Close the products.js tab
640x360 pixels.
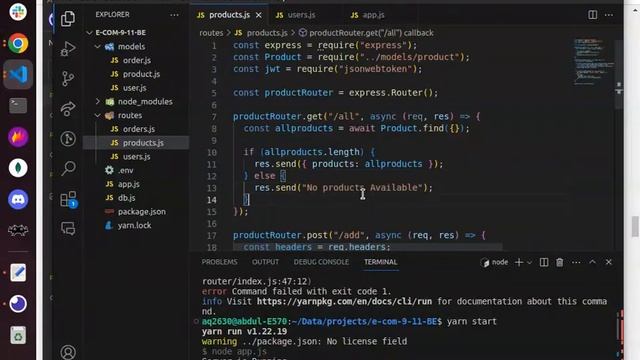click(x=258, y=15)
